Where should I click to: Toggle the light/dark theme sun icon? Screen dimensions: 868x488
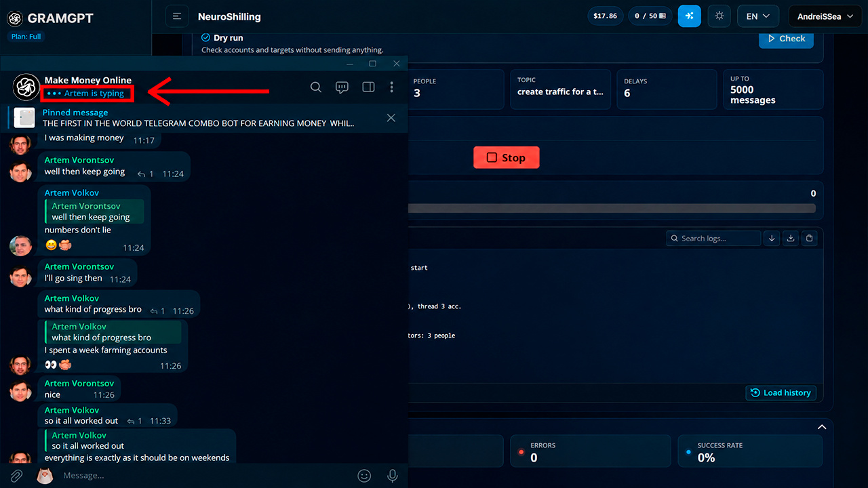[x=719, y=16]
